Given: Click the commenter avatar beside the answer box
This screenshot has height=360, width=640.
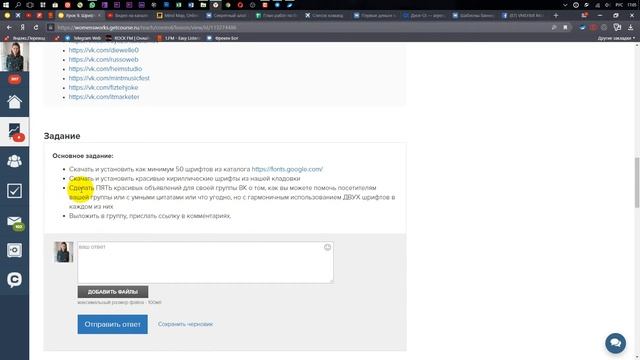Looking at the screenshot, I should click(64, 252).
